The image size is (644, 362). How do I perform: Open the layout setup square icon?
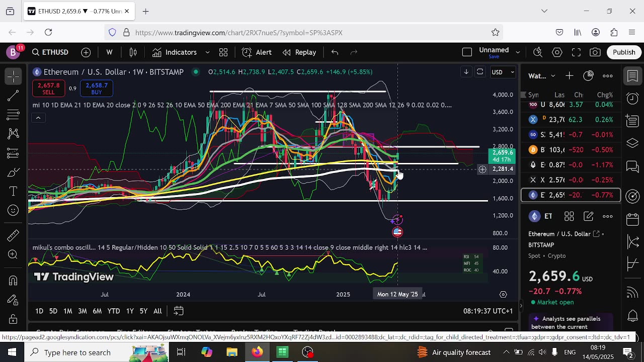pyautogui.click(x=467, y=52)
